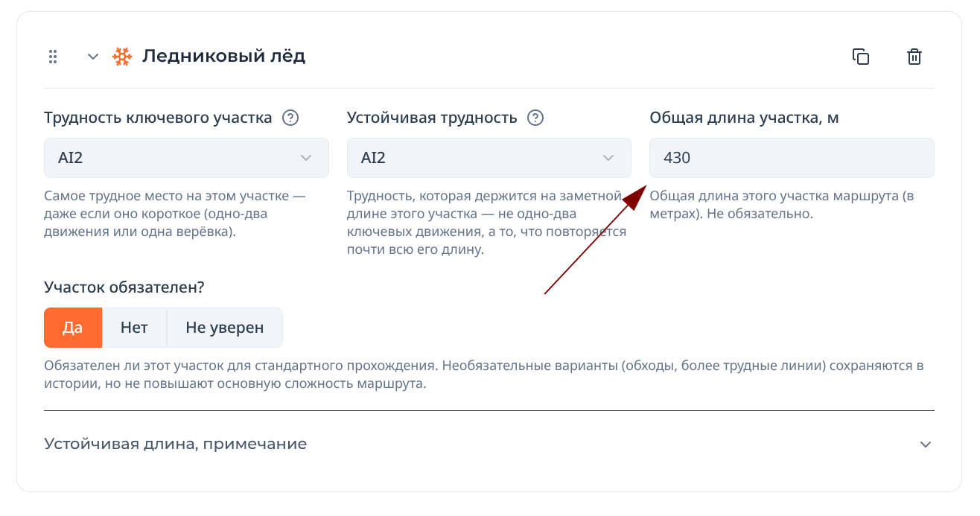Click the Общая длина участка field

click(x=792, y=158)
